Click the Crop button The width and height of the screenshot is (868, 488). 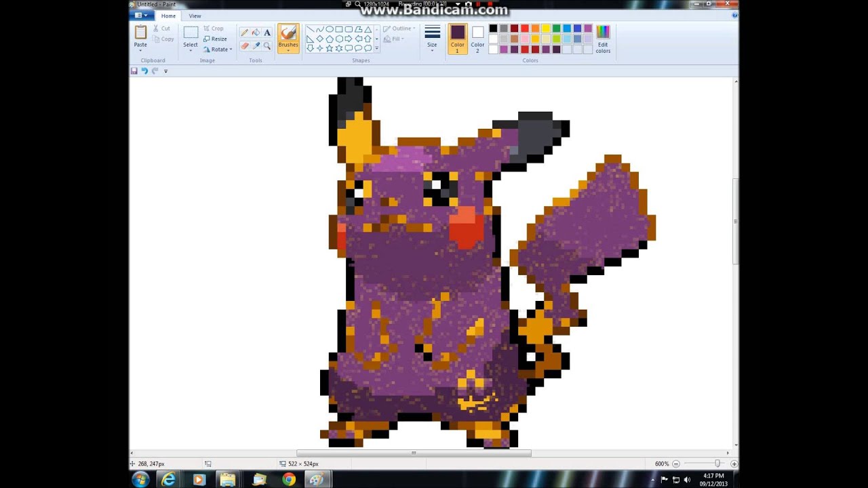click(214, 28)
